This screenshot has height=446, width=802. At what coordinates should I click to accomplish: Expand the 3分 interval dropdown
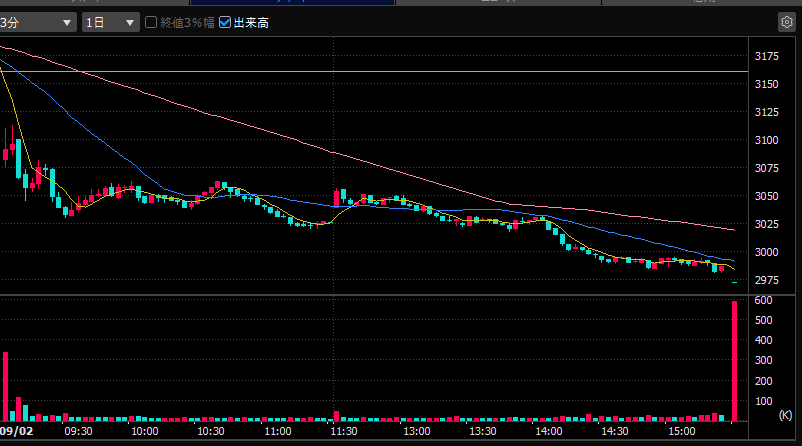click(38, 23)
